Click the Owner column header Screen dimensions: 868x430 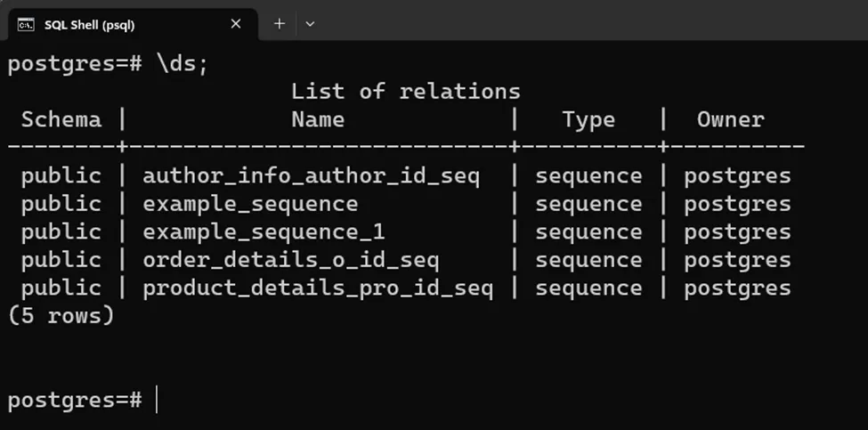(730, 119)
